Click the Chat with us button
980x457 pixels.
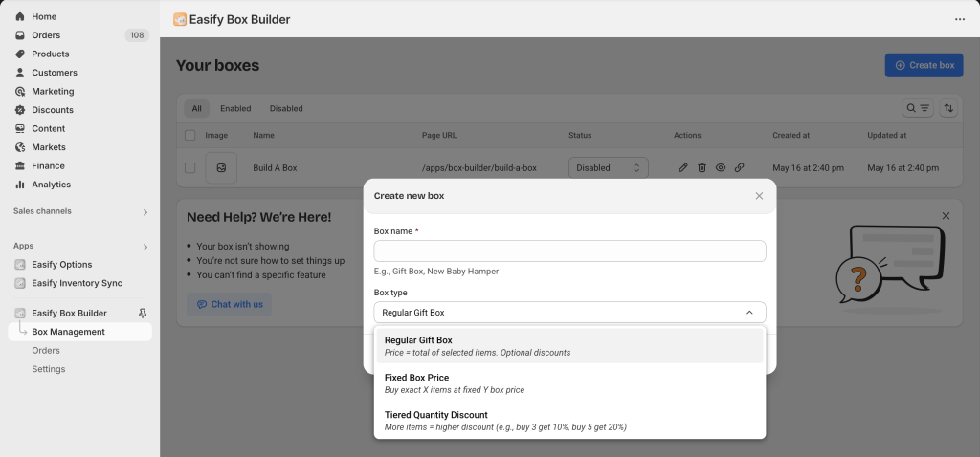click(x=230, y=305)
